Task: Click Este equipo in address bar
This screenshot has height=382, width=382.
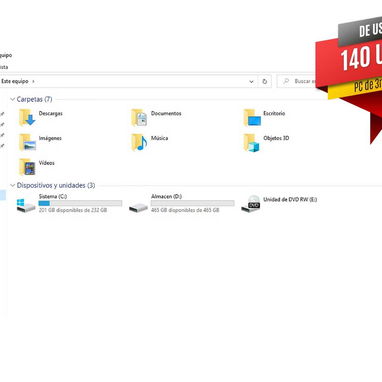Action: (x=15, y=81)
